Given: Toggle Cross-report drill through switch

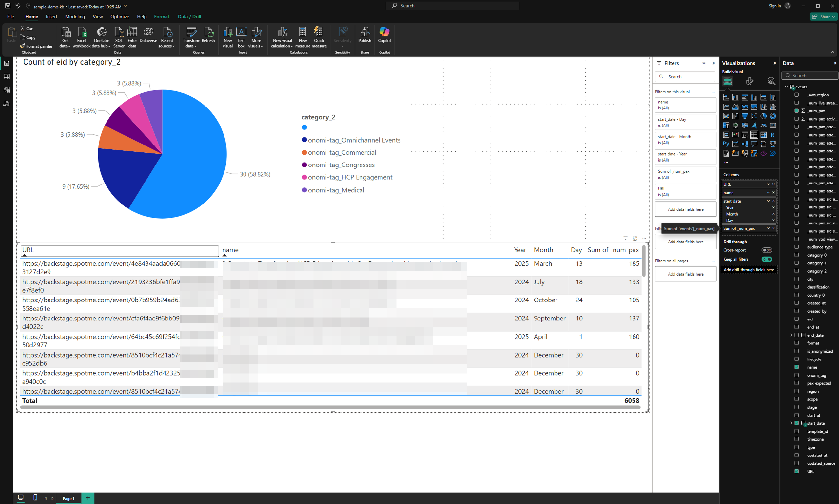Looking at the screenshot, I should pyautogui.click(x=767, y=250).
